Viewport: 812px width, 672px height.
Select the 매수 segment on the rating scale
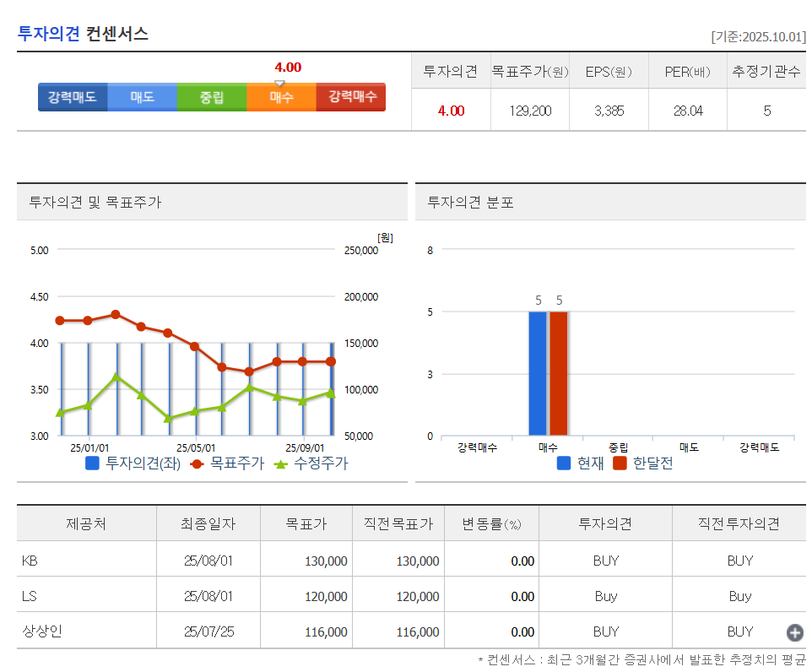click(280, 97)
